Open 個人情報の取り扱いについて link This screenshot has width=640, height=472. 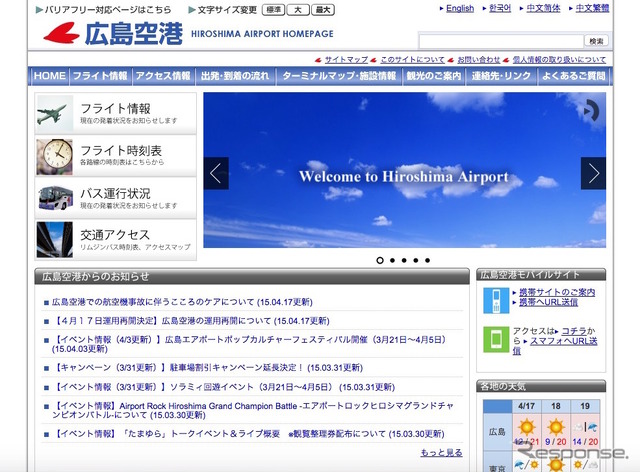click(559, 60)
